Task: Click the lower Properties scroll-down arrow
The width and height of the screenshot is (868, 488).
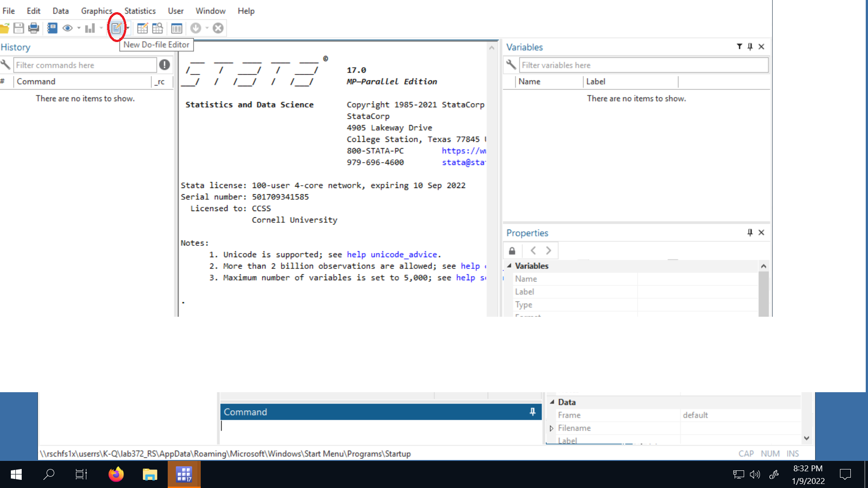Action: click(807, 438)
